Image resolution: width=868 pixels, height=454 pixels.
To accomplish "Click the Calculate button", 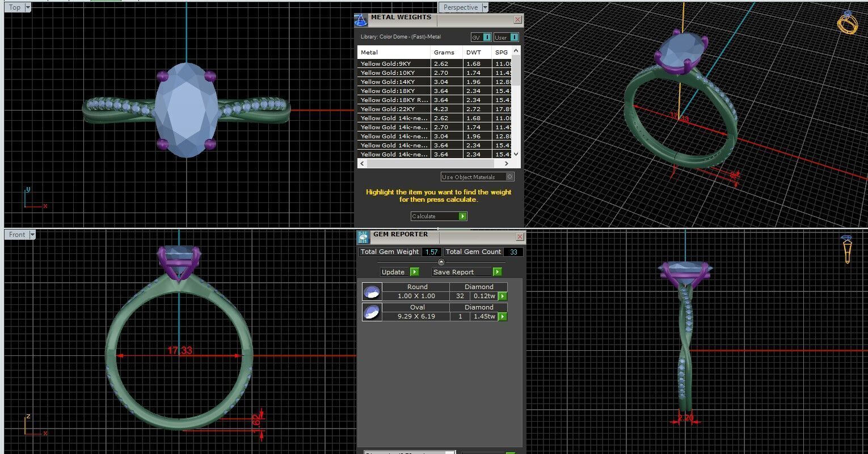I will click(439, 217).
